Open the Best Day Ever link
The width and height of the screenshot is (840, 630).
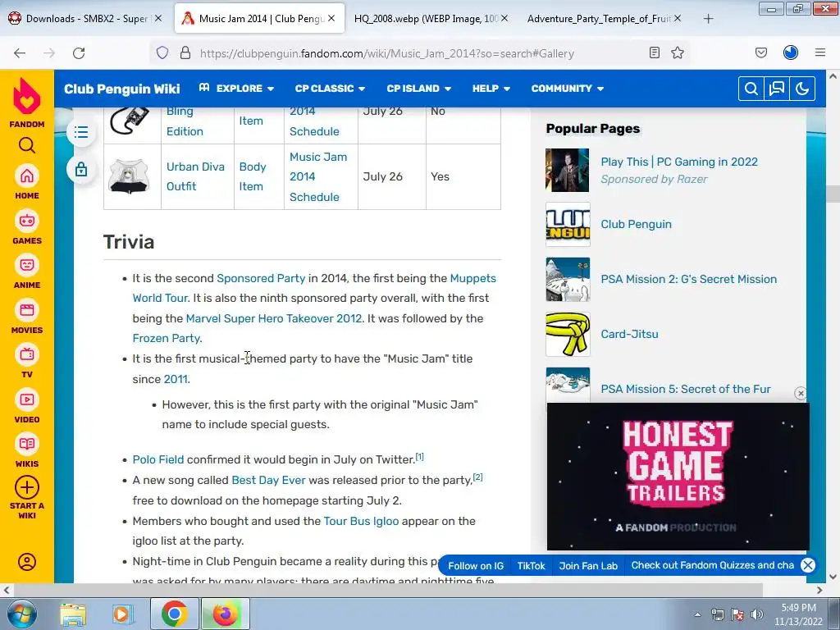(268, 480)
